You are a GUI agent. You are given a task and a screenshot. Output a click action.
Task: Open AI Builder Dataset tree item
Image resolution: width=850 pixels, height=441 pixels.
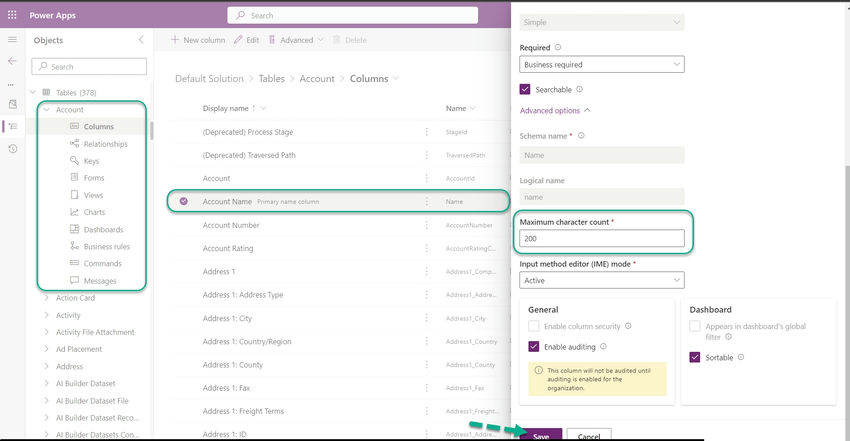pyautogui.click(x=86, y=383)
